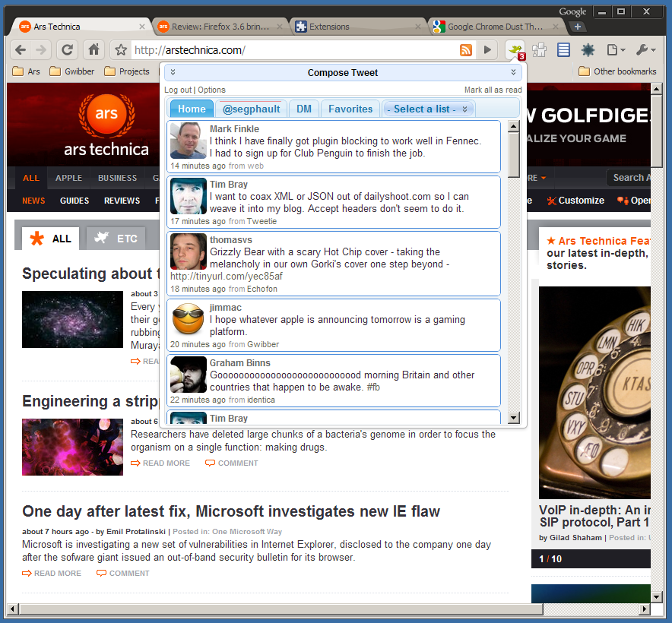Click Mark Finkle's avatar photo
672x623 pixels.
tap(188, 141)
